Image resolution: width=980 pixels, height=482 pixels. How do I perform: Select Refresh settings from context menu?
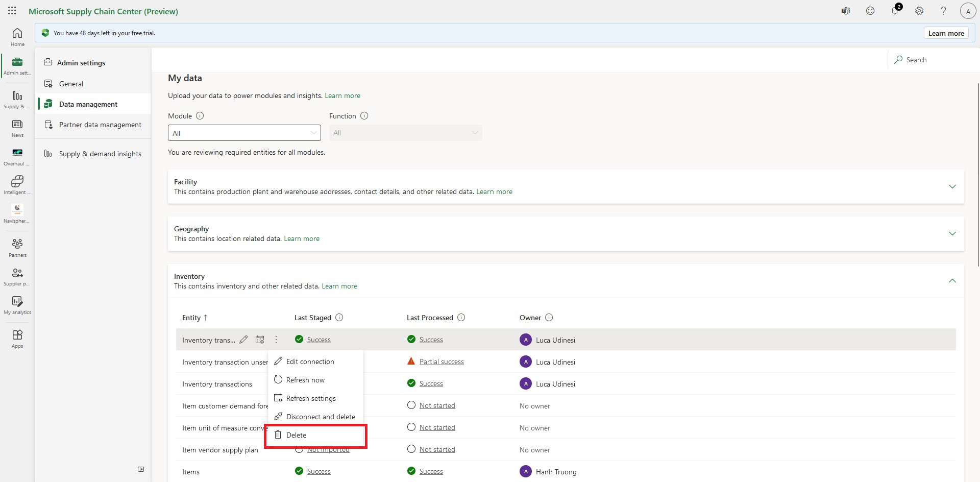(315, 398)
